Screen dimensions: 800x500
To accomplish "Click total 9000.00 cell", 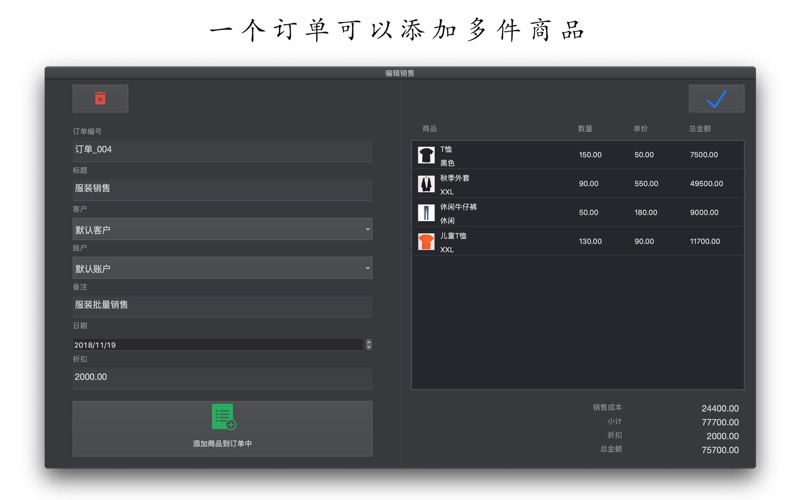I will pos(704,212).
